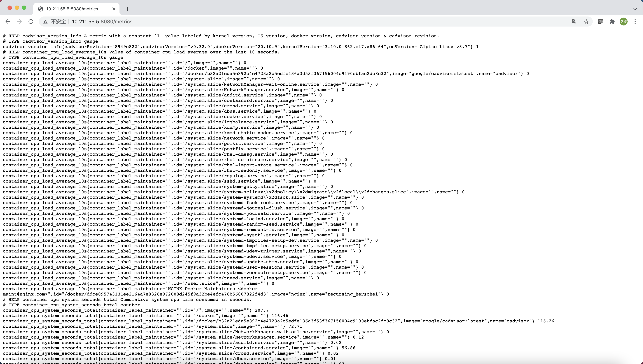The image size is (643, 364).
Task: Open the green profile avatar menu
Action: pos(623,22)
